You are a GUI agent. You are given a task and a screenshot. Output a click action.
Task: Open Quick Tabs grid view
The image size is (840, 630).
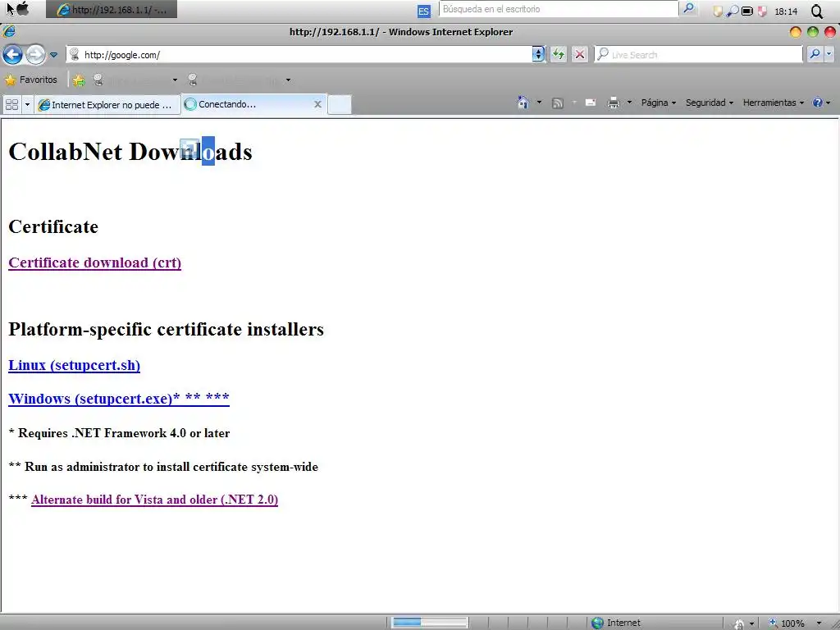[x=11, y=104]
